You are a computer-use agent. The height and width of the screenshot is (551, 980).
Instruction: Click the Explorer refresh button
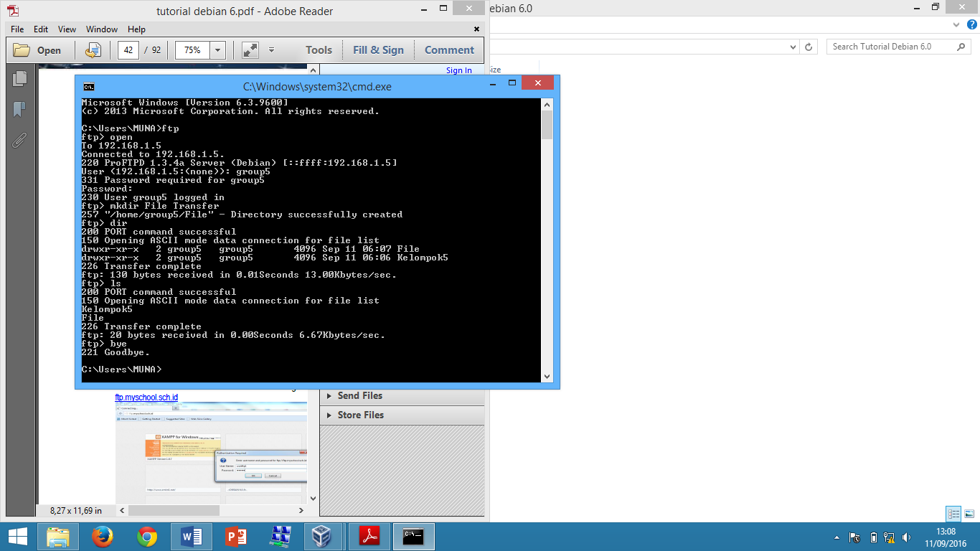809,47
